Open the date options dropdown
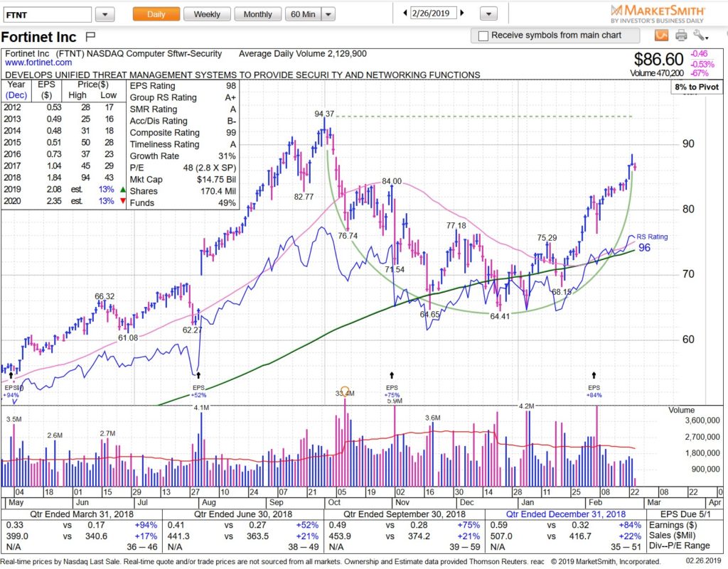Viewport: 728px width, 569px height. pyautogui.click(x=488, y=14)
